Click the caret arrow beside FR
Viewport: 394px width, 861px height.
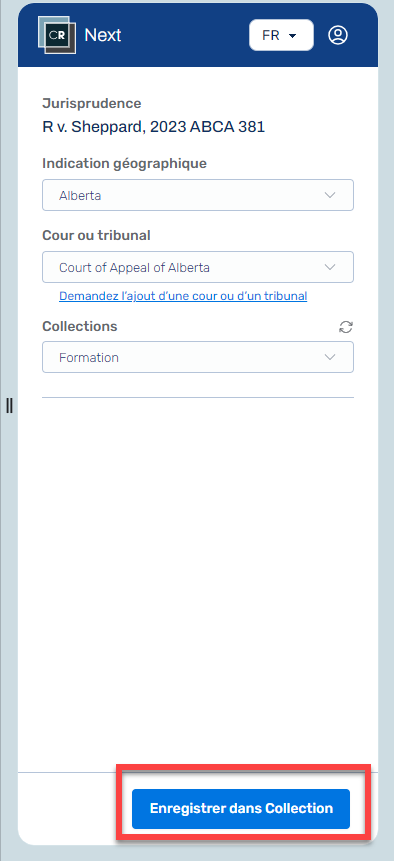coord(292,36)
